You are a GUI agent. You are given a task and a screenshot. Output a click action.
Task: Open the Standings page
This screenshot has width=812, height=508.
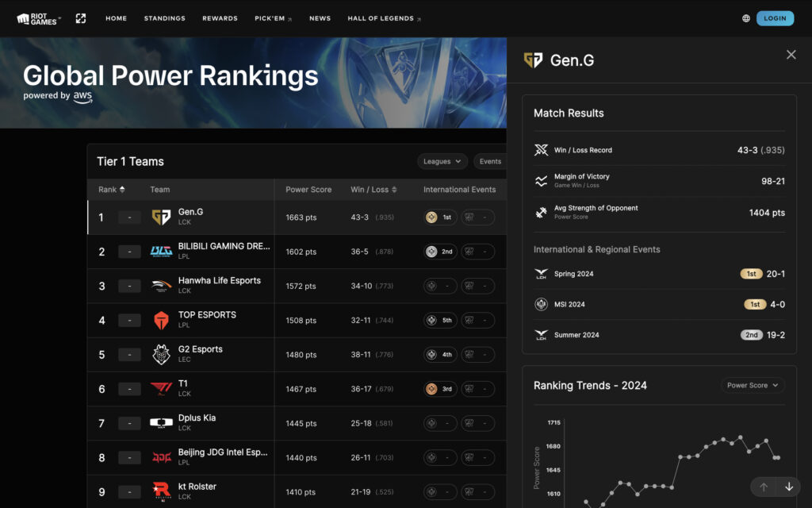(x=164, y=18)
